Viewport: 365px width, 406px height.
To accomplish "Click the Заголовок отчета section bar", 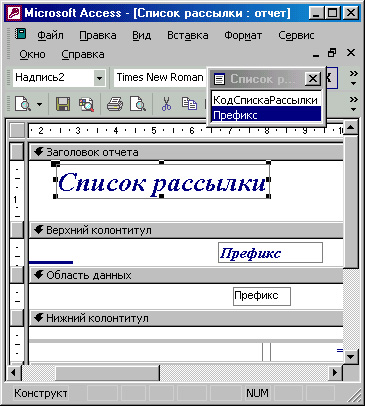I will (186, 152).
